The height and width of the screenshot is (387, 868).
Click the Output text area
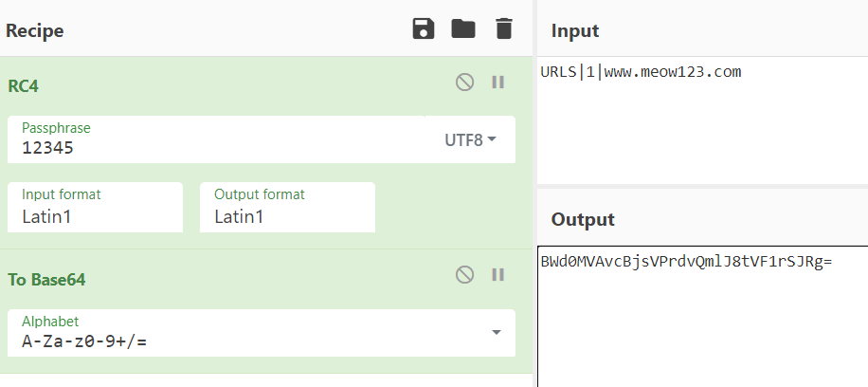click(x=701, y=322)
